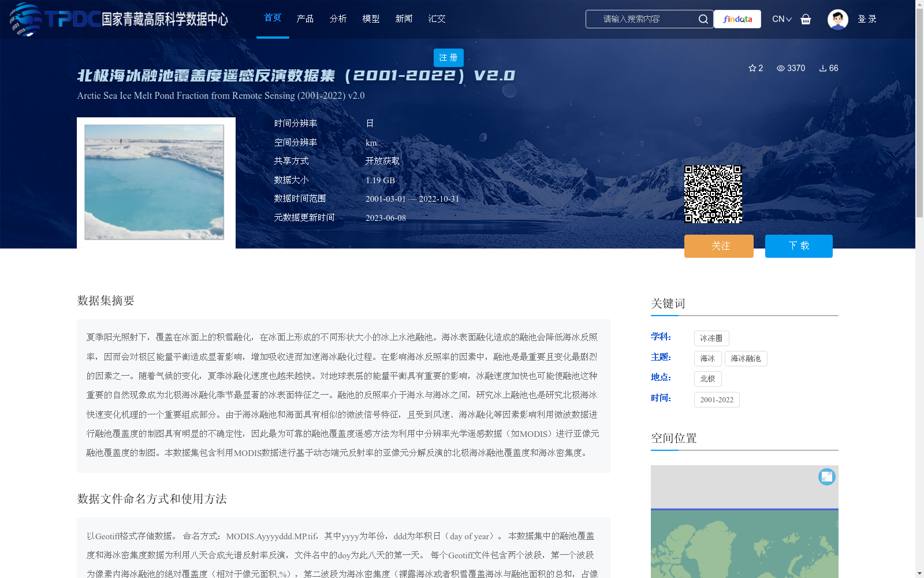924x578 pixels.
Task: Click the blue 下载 download button
Action: (x=799, y=246)
